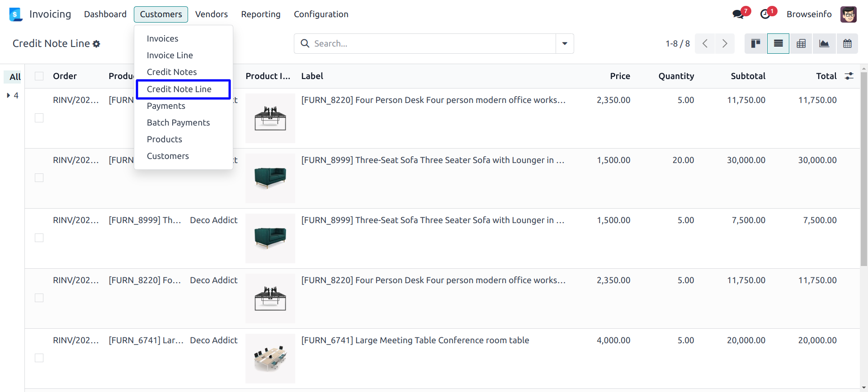868x392 pixels.
Task: Expand the group with 4 records
Action: point(13,95)
